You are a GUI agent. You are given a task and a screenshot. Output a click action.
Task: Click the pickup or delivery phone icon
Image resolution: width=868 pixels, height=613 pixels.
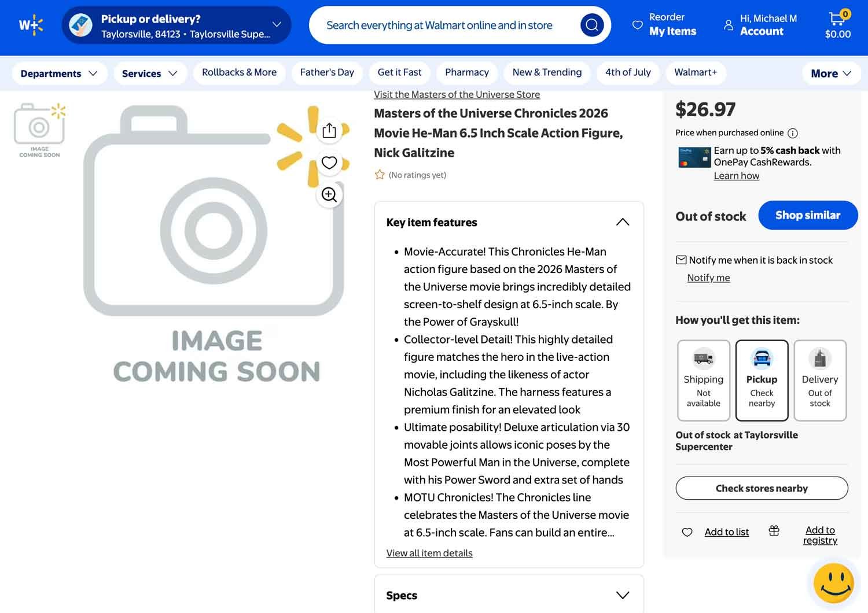tap(81, 25)
